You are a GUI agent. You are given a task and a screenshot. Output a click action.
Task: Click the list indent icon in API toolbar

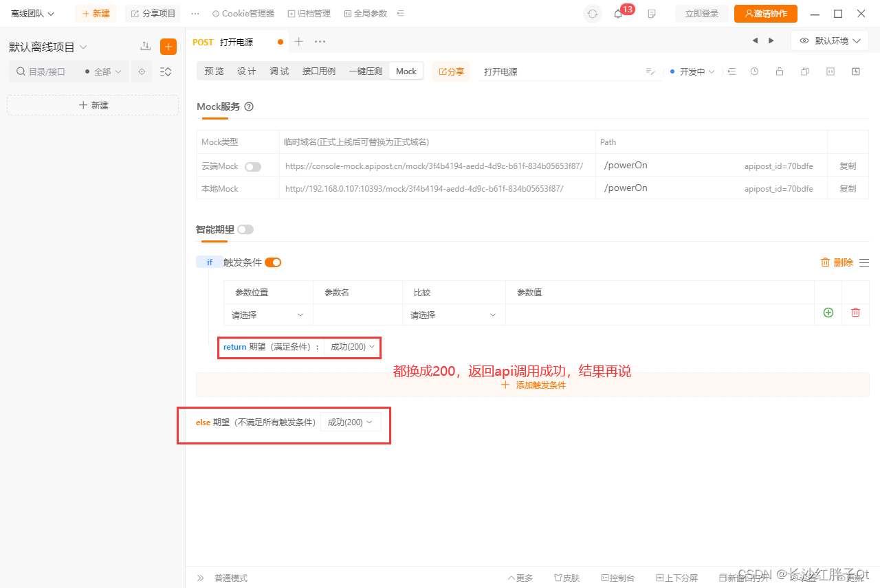731,71
